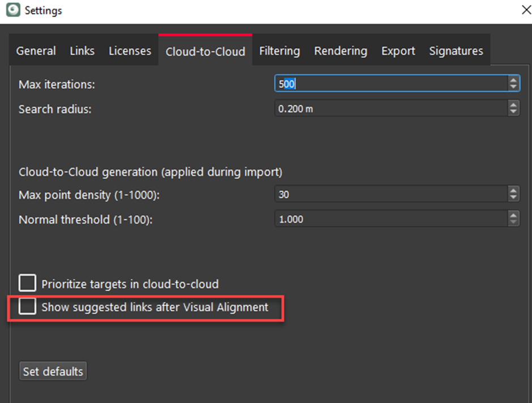Show the Signatures tab
The image size is (532, 403).
tap(456, 51)
